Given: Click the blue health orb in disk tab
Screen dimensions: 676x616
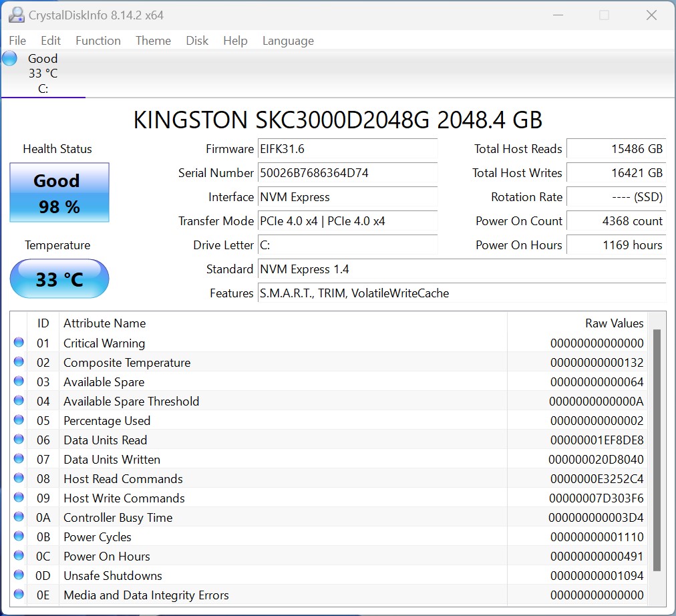Looking at the screenshot, I should (10, 59).
